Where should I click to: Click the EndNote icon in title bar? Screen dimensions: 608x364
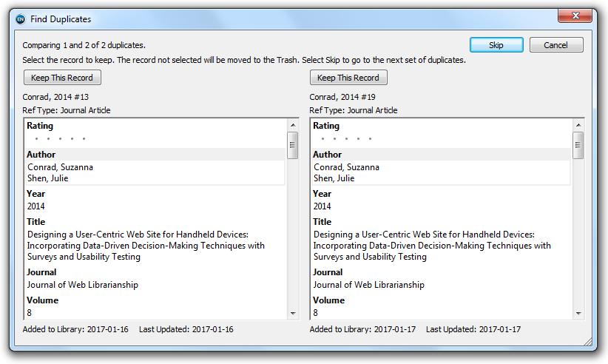(20, 19)
